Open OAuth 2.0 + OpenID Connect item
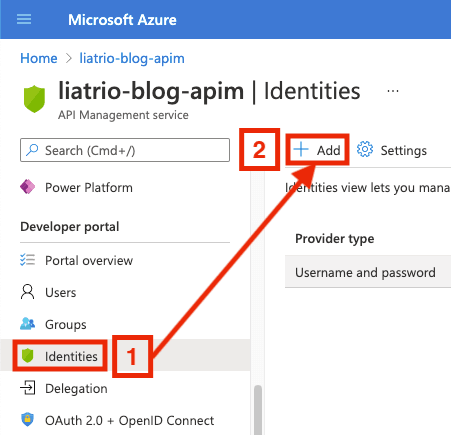The height and width of the screenshot is (435, 451). [x=130, y=421]
